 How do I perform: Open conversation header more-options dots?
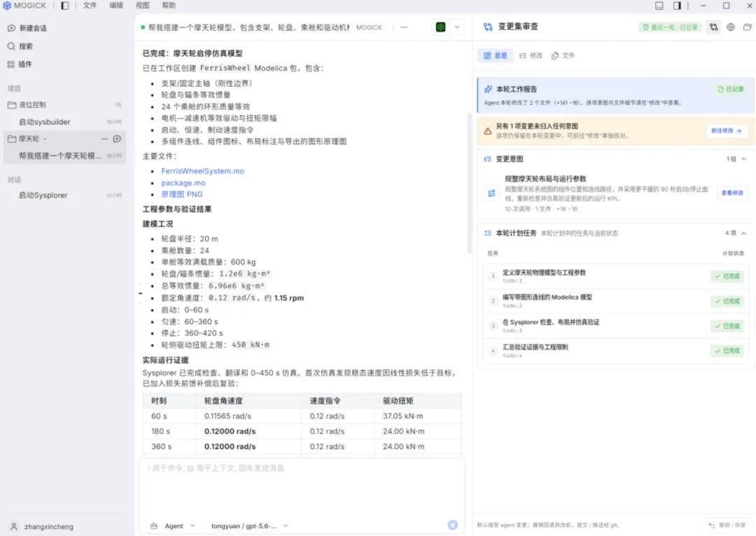click(x=404, y=27)
